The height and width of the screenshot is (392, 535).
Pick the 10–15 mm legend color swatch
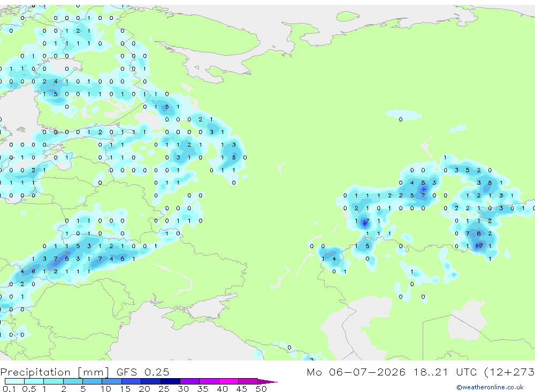tap(112, 381)
